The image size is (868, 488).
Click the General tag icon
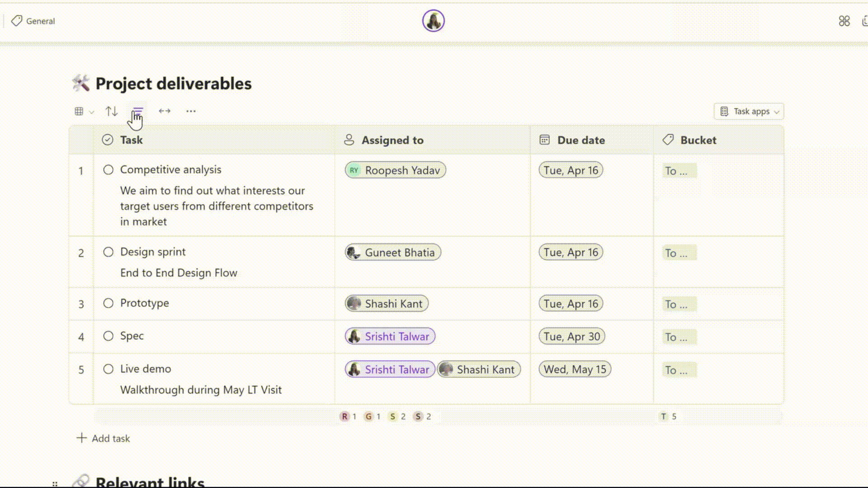17,21
